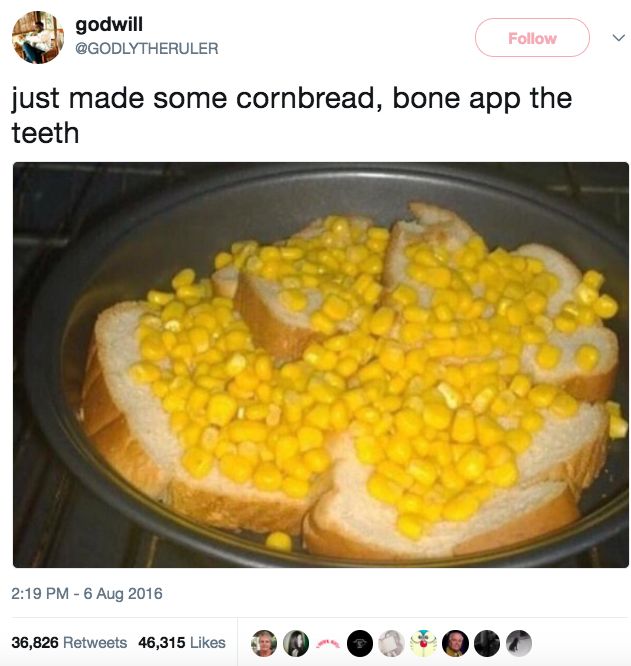Screen dimensions: 631x666
Task: Open the cartoon clown-face liker avatar
Action: [423, 643]
